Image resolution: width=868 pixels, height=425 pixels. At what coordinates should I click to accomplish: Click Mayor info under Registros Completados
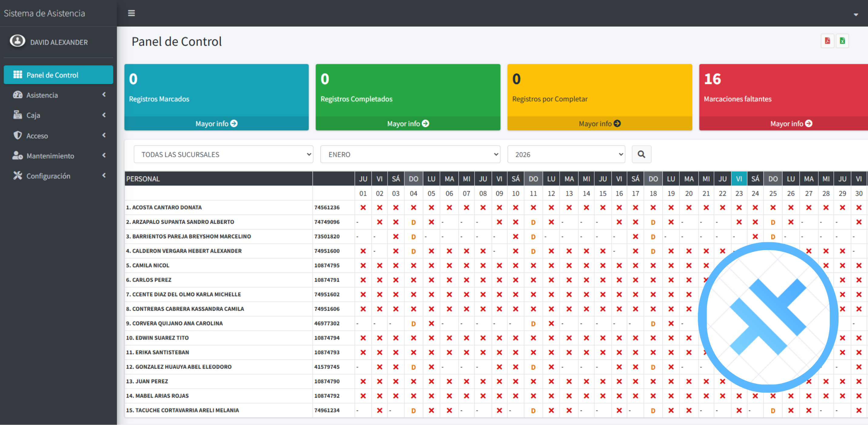point(408,124)
